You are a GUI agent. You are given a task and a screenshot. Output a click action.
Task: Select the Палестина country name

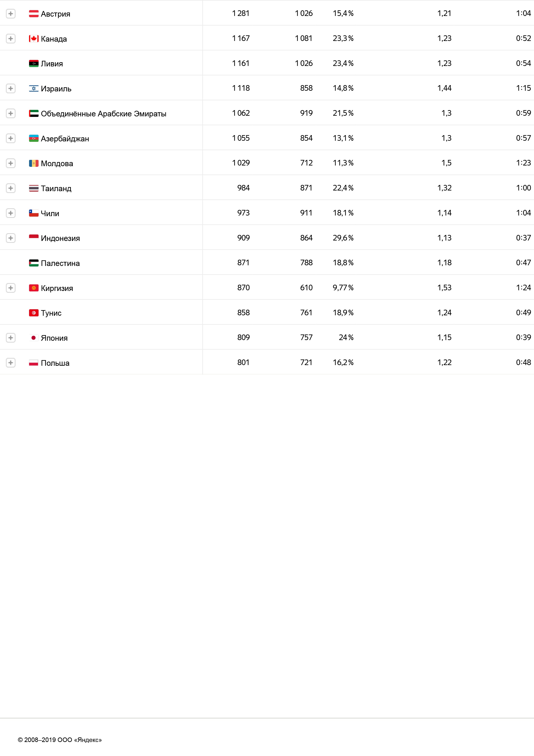[x=60, y=263]
